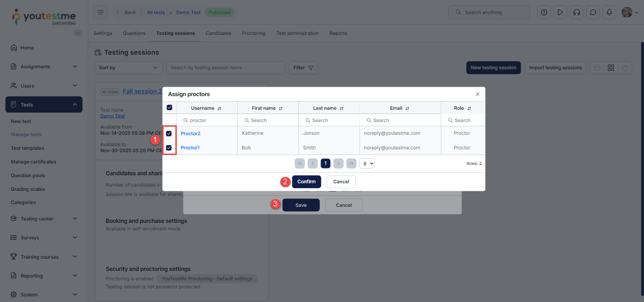
Task: Switch to the Questions tab
Action: [134, 33]
